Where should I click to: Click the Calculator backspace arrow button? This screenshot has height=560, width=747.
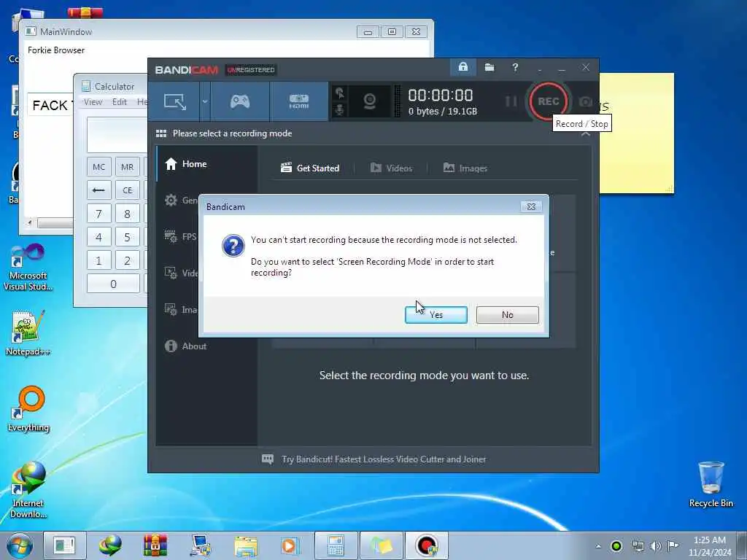coord(99,190)
